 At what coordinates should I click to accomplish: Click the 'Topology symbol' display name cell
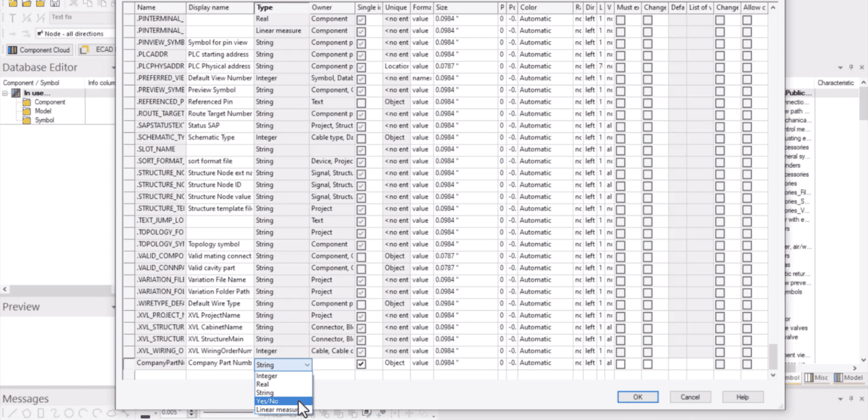[x=220, y=244]
